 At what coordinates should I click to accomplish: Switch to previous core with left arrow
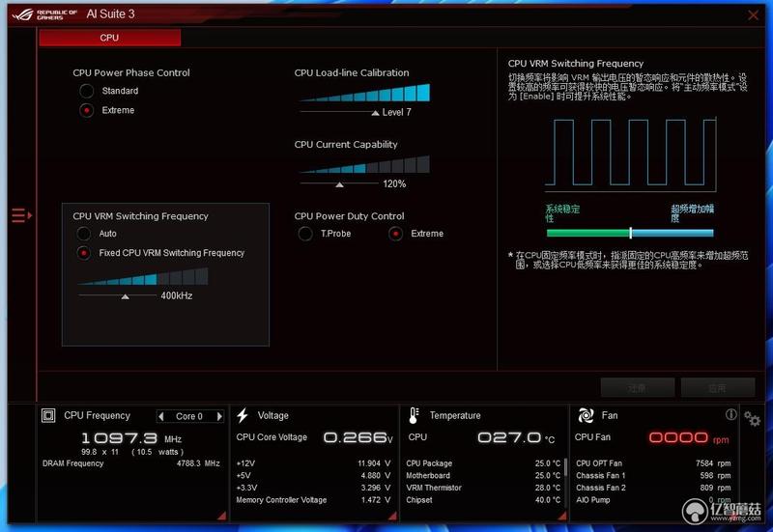click(160, 416)
